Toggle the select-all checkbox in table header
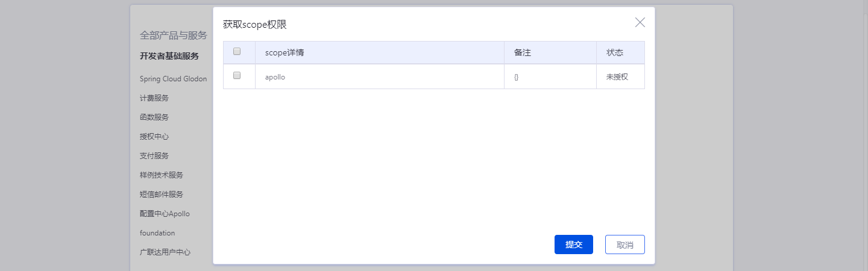The image size is (868, 271). coord(237,52)
